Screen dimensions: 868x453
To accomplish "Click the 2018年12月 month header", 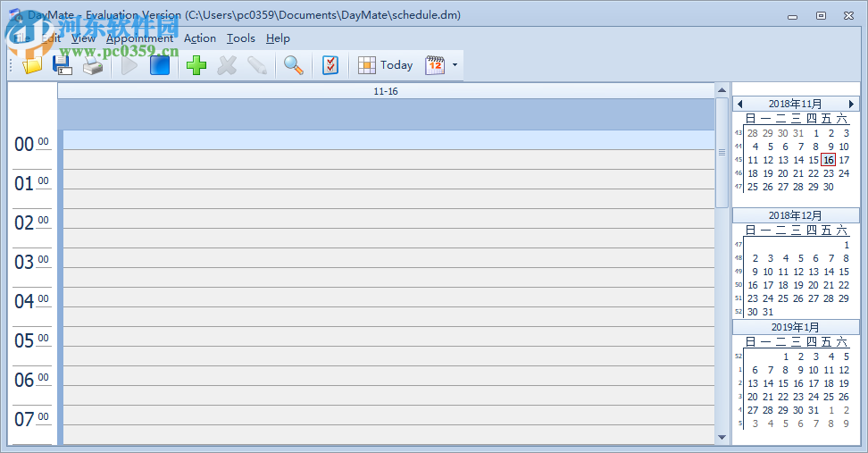I will (x=795, y=215).
